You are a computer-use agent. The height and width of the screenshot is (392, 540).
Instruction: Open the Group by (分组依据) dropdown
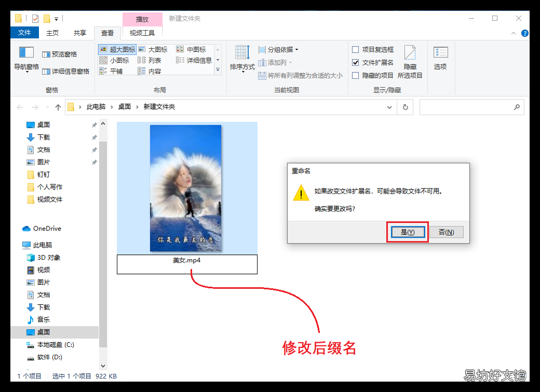coord(278,50)
